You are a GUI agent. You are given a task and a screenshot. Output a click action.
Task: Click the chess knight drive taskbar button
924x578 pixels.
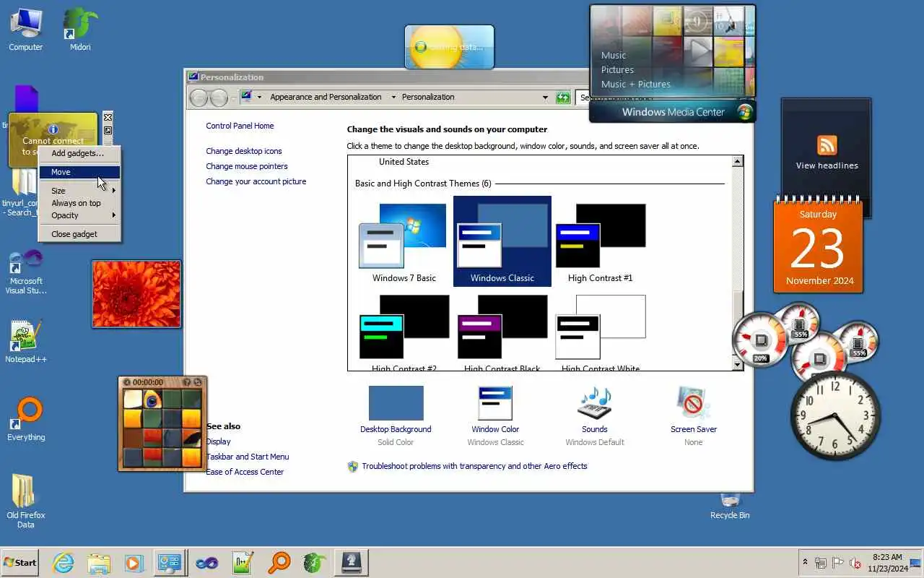pyautogui.click(x=351, y=563)
